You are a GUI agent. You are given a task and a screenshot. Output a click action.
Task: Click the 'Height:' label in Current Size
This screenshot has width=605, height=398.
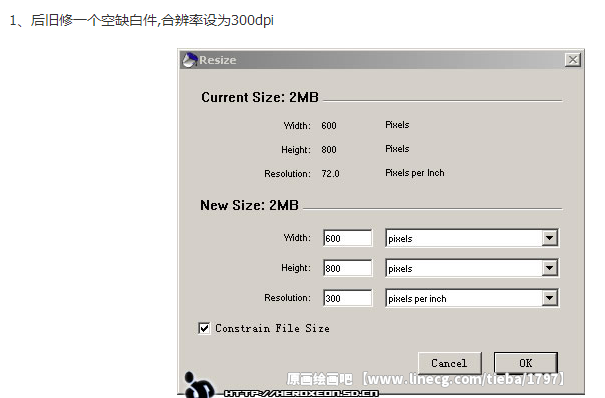coord(296,150)
